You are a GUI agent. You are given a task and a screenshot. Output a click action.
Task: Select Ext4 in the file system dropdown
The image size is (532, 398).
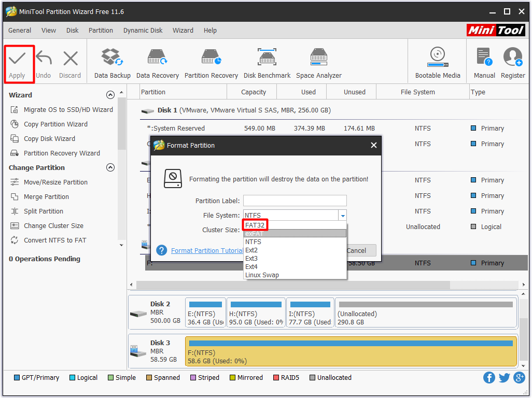[251, 267]
